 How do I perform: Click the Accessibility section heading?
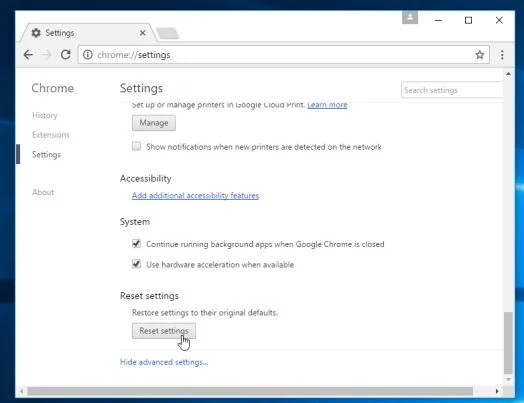point(146,178)
